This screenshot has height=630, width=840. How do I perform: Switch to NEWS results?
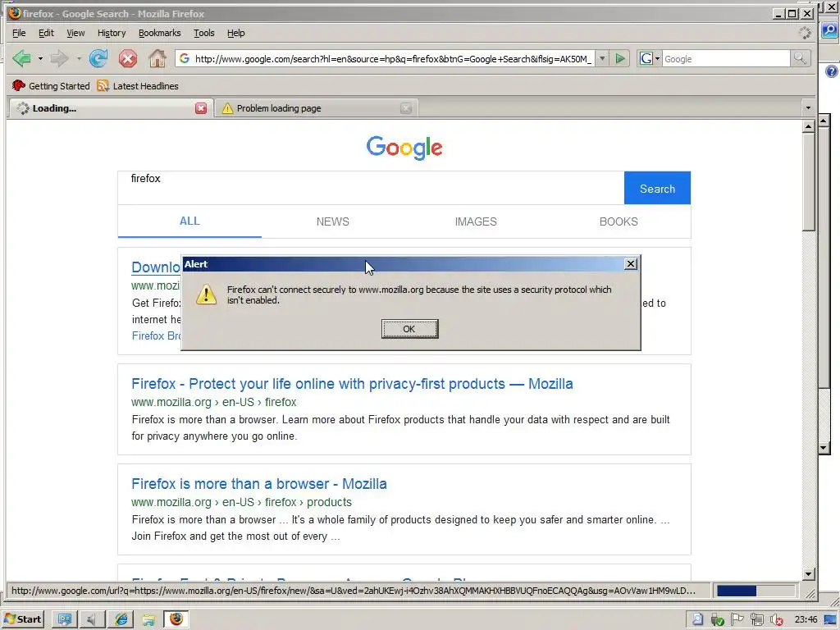tap(333, 221)
